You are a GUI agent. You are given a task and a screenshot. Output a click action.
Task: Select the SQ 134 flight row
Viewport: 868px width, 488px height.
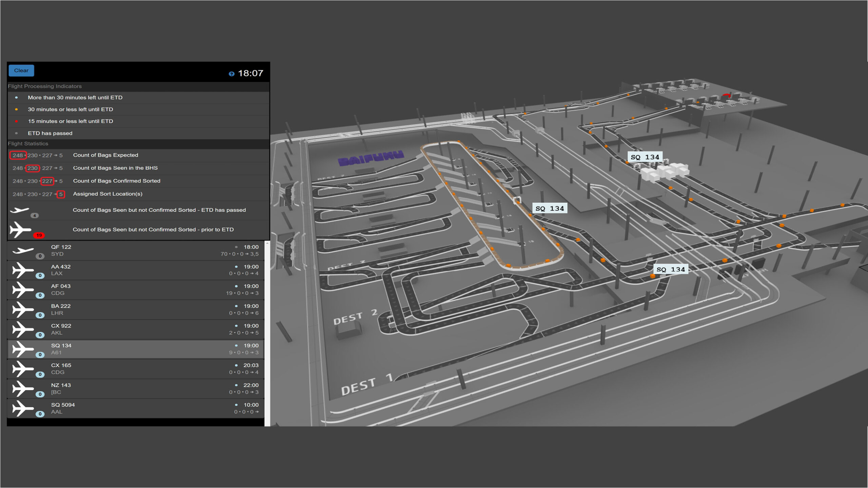pos(136,349)
